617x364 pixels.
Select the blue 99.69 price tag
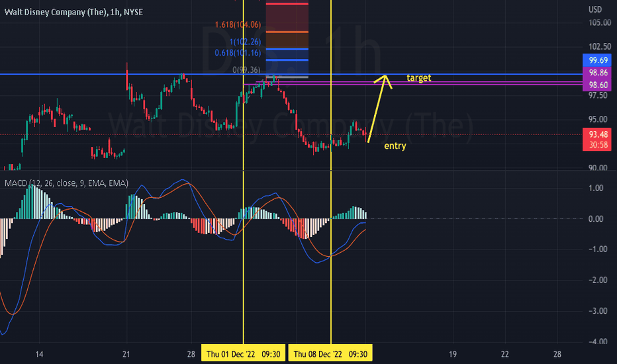coord(597,60)
